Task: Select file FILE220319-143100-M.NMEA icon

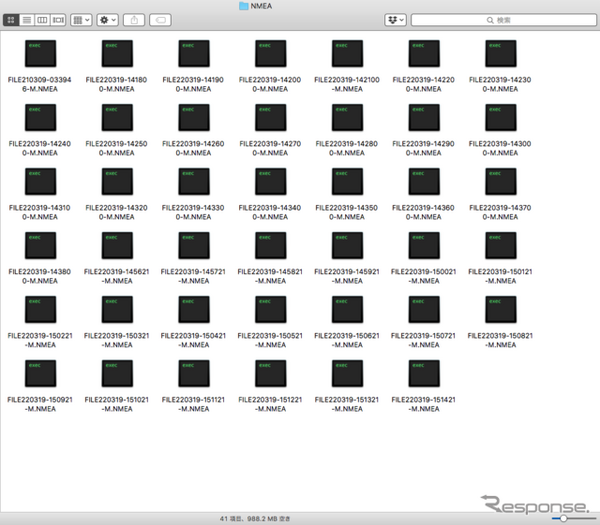Action: point(41,181)
